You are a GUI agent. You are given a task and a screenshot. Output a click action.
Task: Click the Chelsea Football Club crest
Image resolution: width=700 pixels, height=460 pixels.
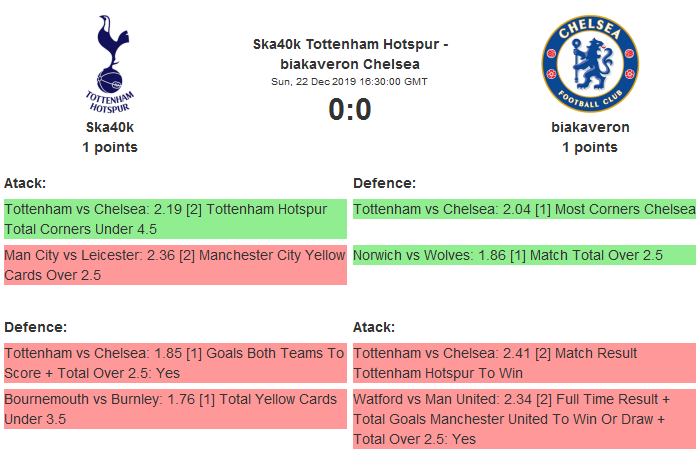coord(589,63)
